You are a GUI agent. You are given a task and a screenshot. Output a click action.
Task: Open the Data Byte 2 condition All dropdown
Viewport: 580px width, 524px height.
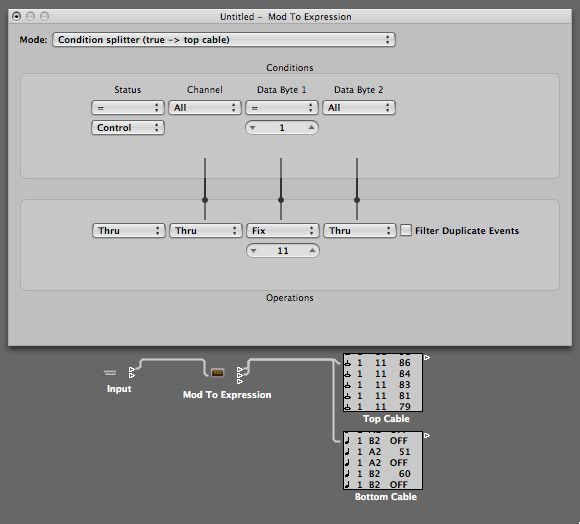click(358, 108)
